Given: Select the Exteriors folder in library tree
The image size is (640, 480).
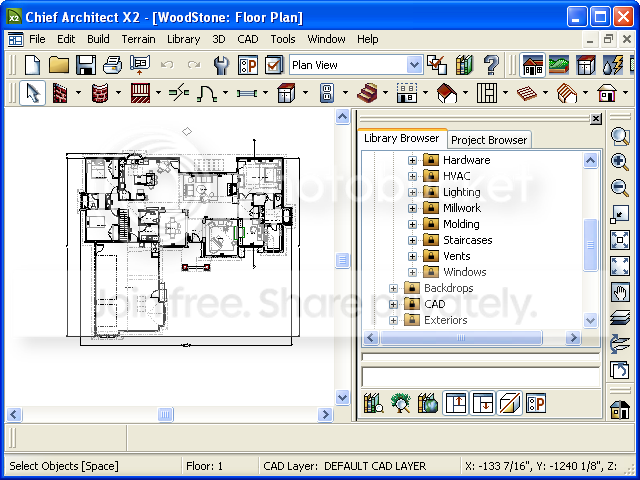Looking at the screenshot, I should pyautogui.click(x=445, y=320).
